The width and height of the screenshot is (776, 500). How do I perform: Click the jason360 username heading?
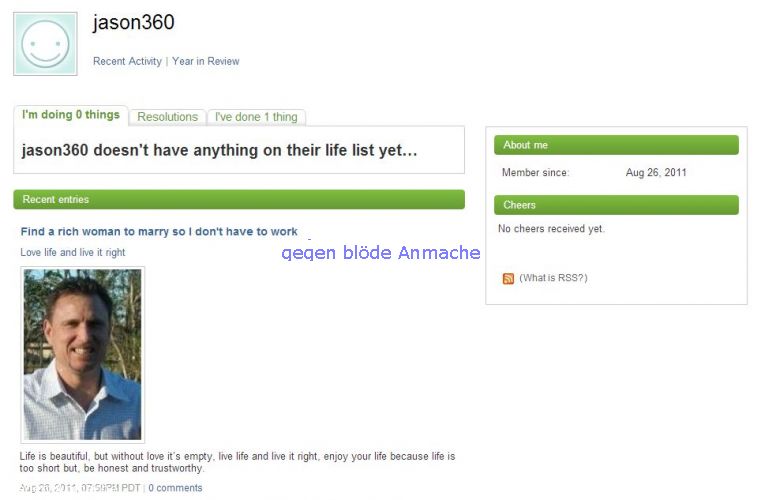133,22
